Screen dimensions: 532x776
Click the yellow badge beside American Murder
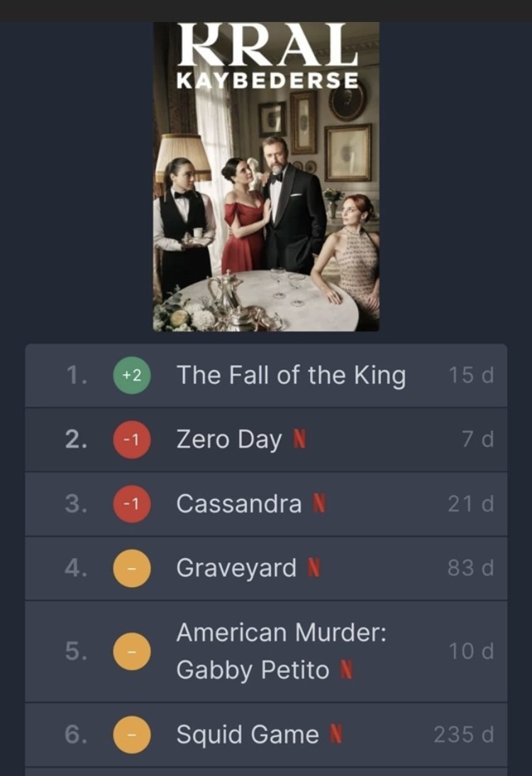click(131, 651)
